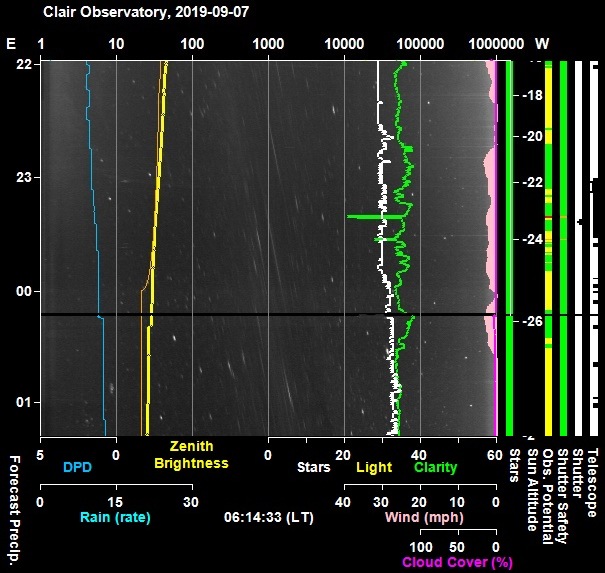The width and height of the screenshot is (605, 573).
Task: Click the hour '23' time label
Action: (x=23, y=177)
